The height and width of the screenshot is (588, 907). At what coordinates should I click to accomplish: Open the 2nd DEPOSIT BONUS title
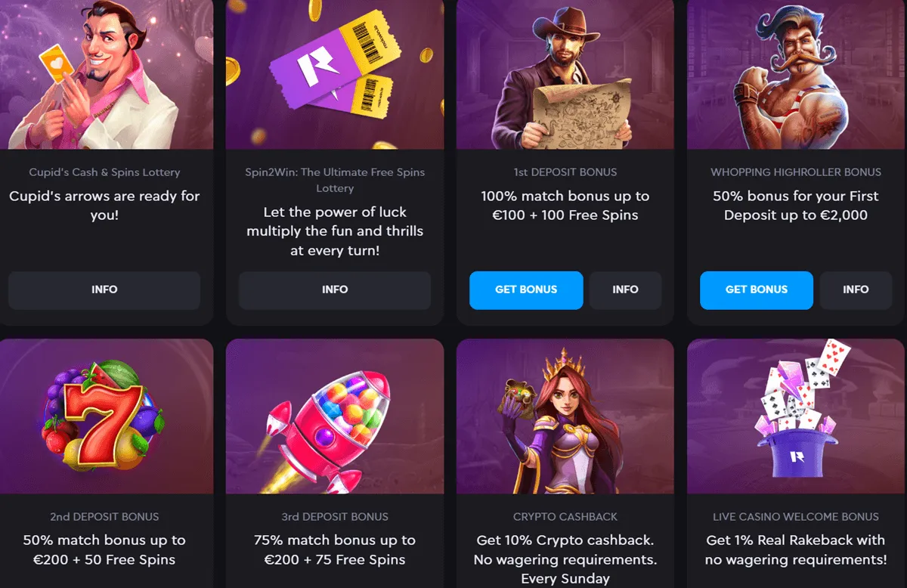pos(104,517)
